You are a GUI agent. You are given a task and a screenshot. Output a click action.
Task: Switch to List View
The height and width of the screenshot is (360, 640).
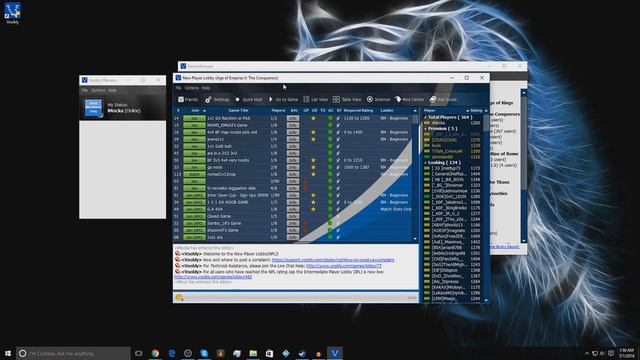coord(316,100)
